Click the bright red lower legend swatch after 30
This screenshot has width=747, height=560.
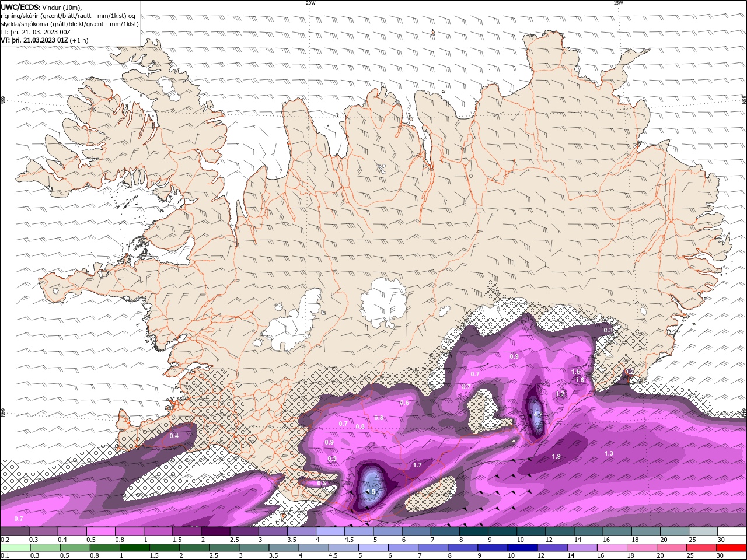(x=731, y=548)
